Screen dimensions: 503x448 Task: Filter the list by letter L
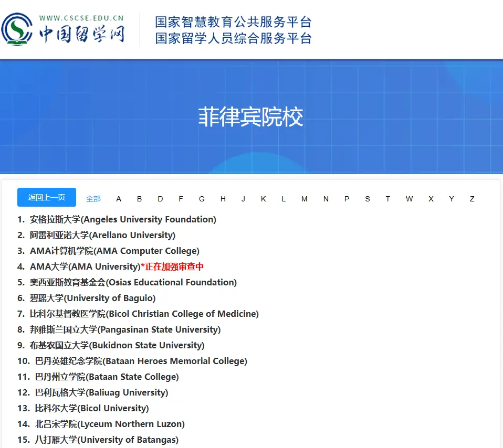284,199
